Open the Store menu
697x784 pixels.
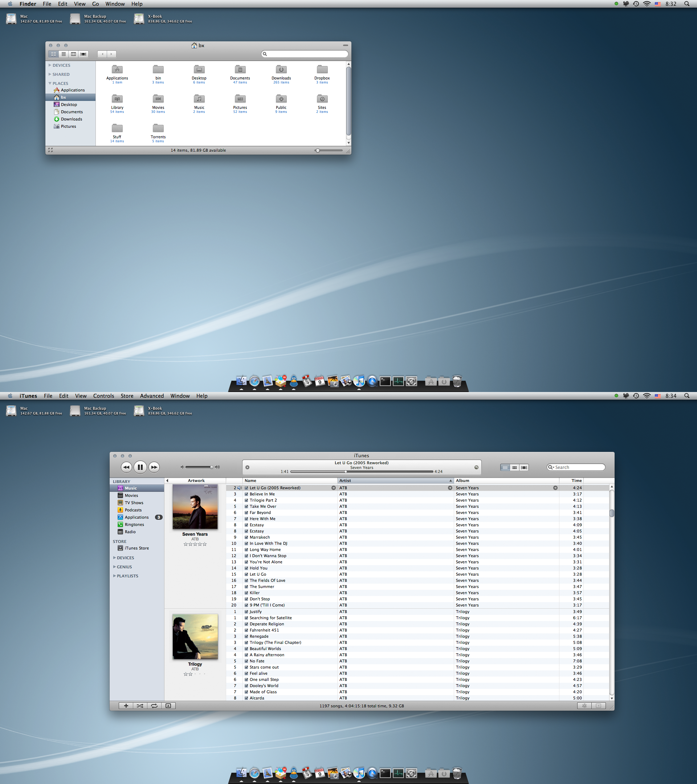[x=127, y=396]
